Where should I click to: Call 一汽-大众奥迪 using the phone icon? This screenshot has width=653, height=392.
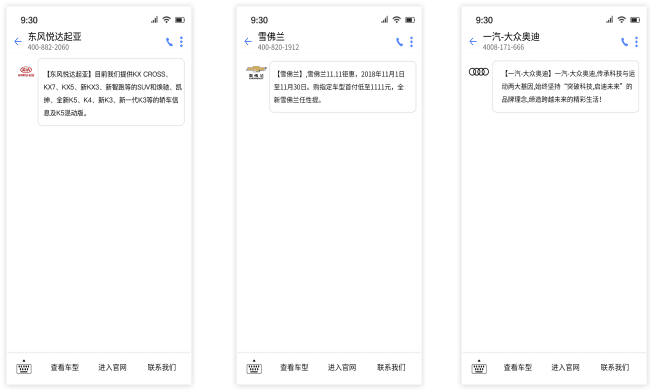click(624, 42)
